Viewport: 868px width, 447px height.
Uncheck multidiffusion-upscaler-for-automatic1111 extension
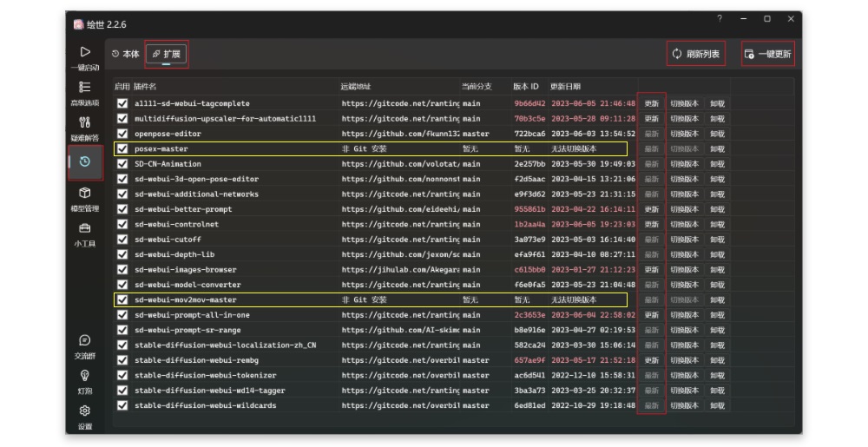122,118
